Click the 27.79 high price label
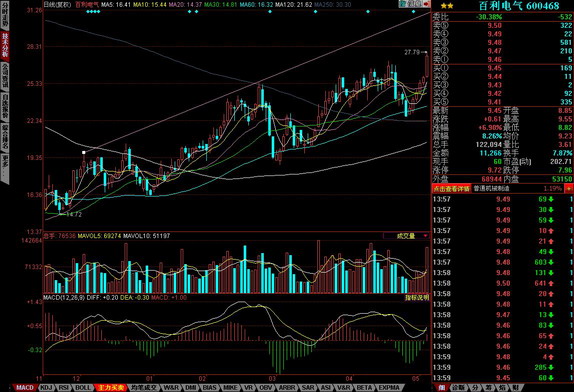 point(412,52)
